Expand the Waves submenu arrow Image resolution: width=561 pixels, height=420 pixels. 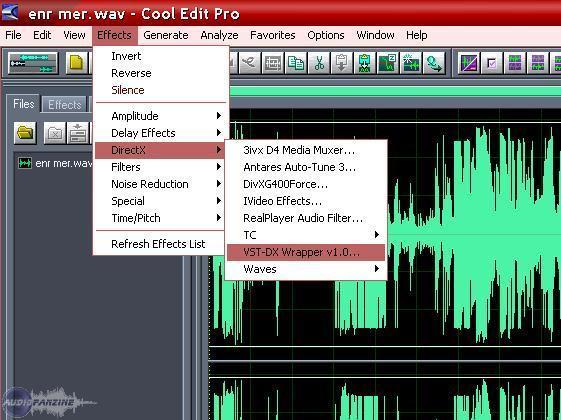click(376, 269)
